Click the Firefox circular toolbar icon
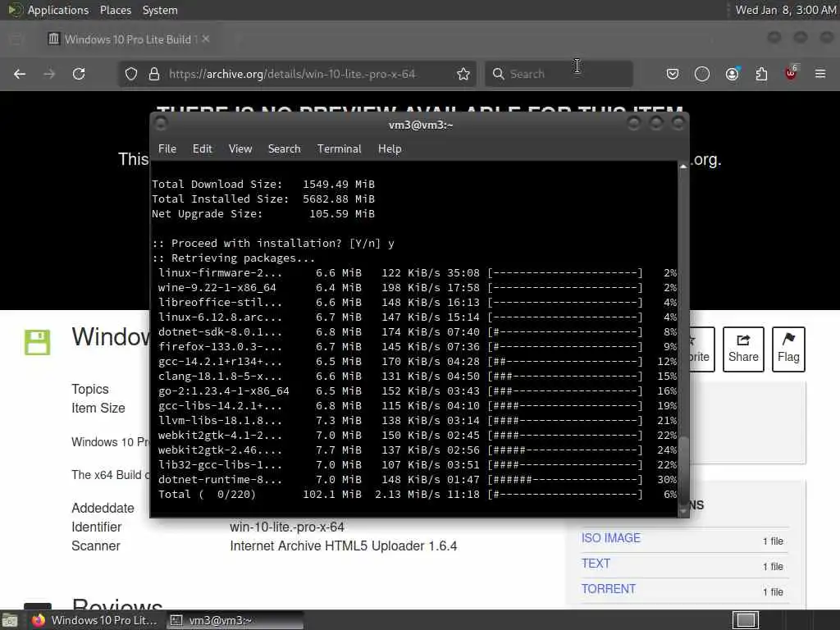Screen dimensions: 840x630 (702, 74)
